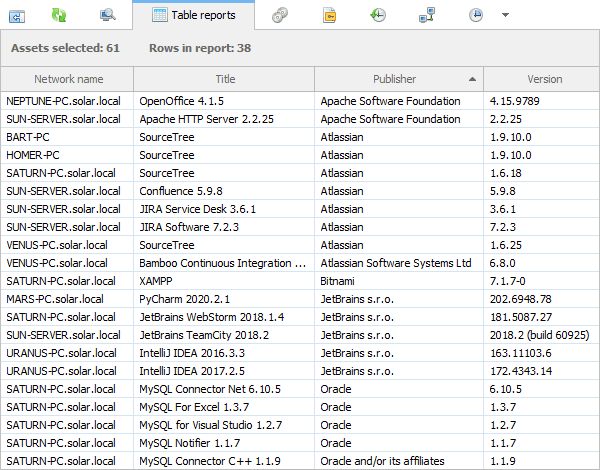Viewport: 600px width, 470px height.
Task: Click the Bitnami publisher cell
Action: coord(399,281)
